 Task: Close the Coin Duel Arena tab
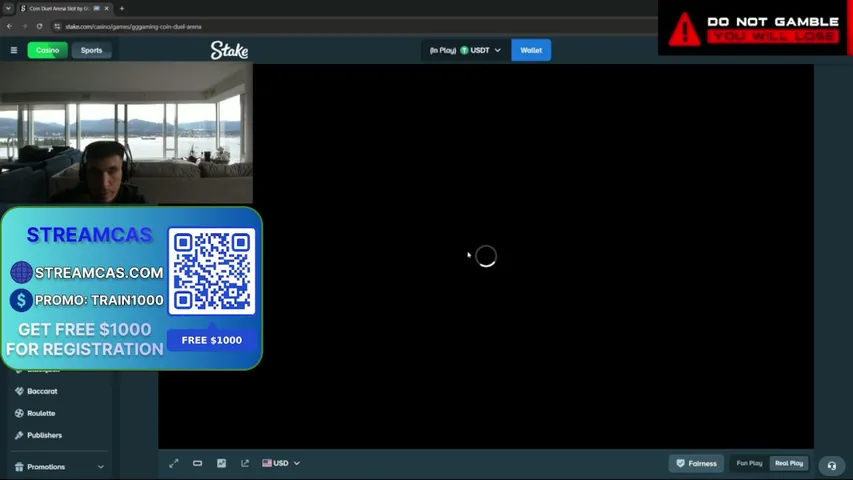point(107,9)
